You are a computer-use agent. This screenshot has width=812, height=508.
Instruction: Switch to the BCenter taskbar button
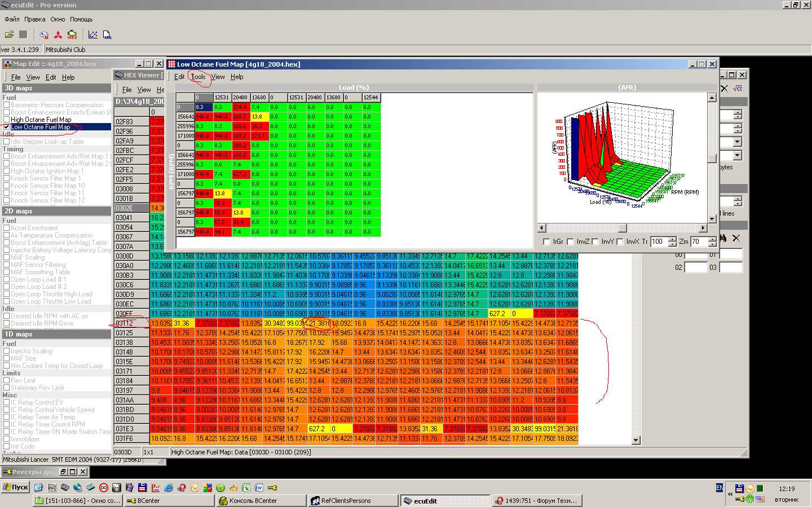coord(169,501)
